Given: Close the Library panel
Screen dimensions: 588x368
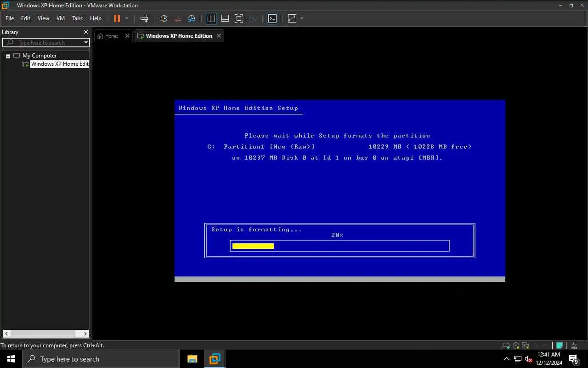Looking at the screenshot, I should point(86,32).
